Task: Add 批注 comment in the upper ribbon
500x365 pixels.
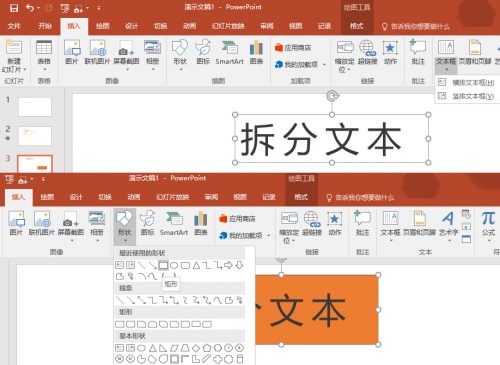Action: [x=418, y=52]
